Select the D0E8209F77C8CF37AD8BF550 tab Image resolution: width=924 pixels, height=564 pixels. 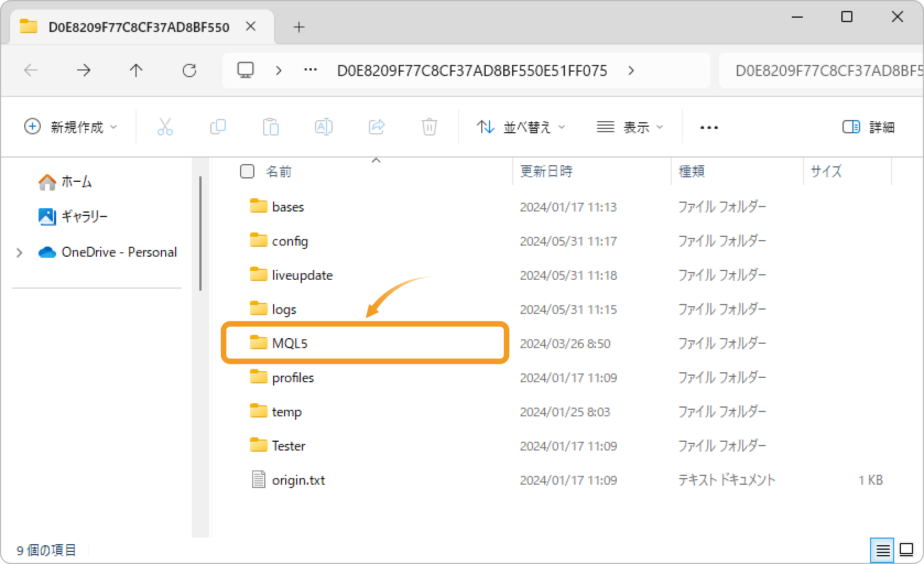[x=139, y=27]
